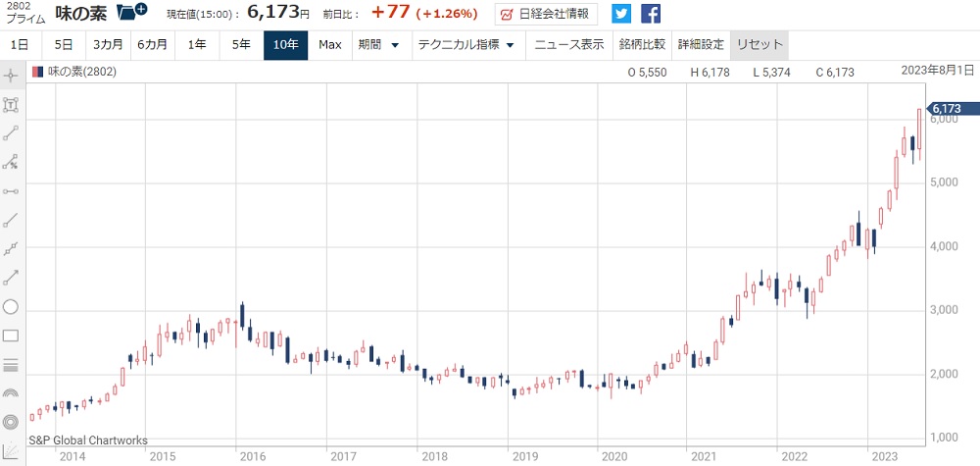The height and width of the screenshot is (466, 980).
Task: Click the 2023 year axis label
Action: 885,456
